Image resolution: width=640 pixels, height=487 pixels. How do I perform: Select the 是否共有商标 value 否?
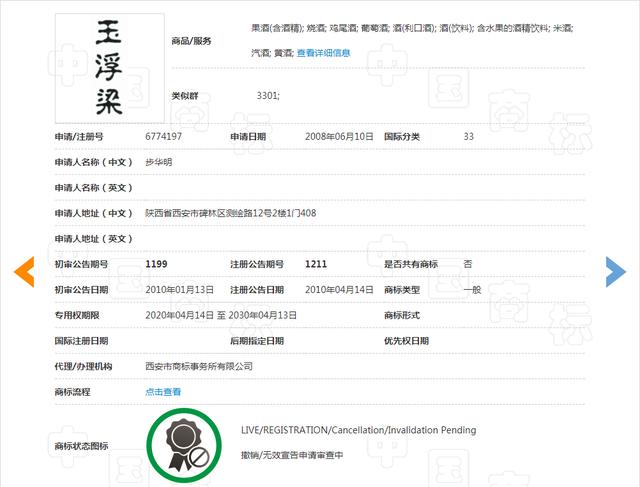(x=468, y=264)
